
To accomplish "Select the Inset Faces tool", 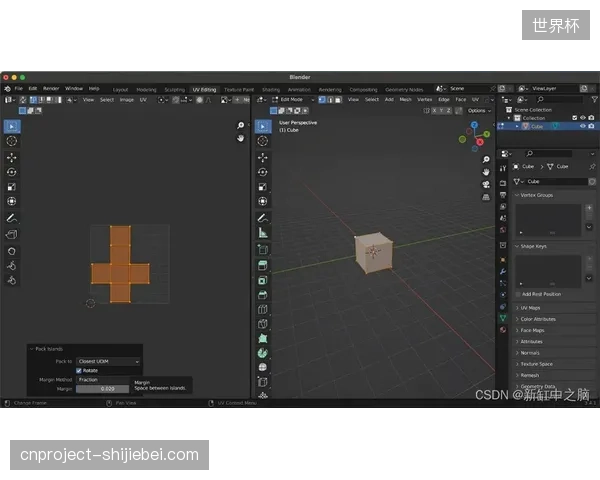I will 263,280.
